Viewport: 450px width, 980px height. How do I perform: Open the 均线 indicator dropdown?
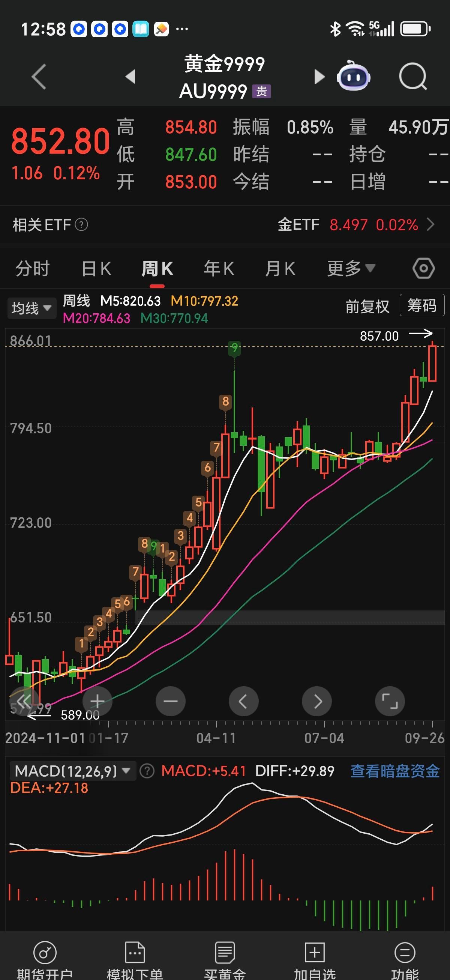[x=31, y=308]
